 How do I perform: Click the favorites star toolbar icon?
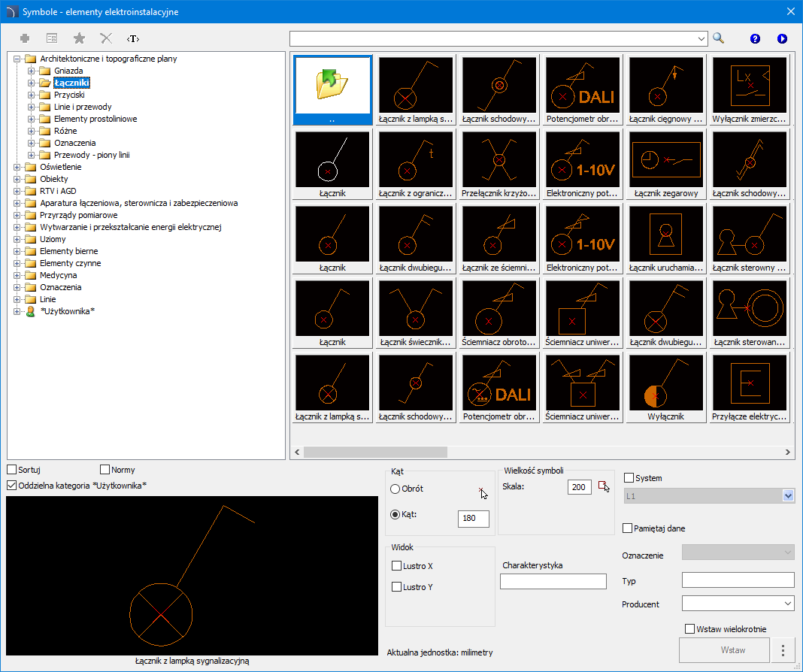(78, 38)
